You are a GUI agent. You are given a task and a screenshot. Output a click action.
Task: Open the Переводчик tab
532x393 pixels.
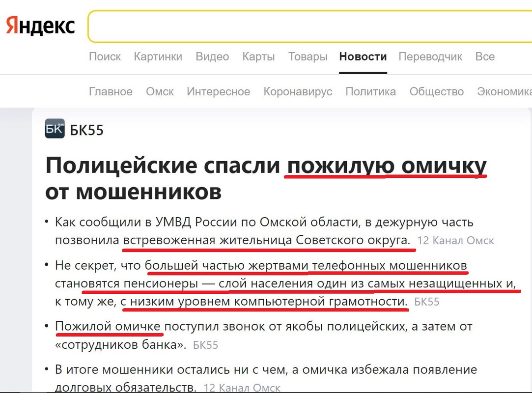point(430,56)
